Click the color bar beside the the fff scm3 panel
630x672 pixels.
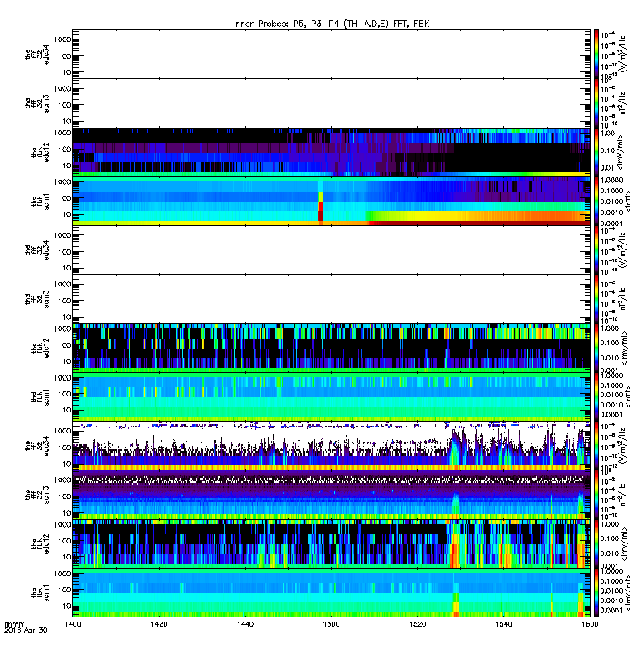[x=596, y=495]
